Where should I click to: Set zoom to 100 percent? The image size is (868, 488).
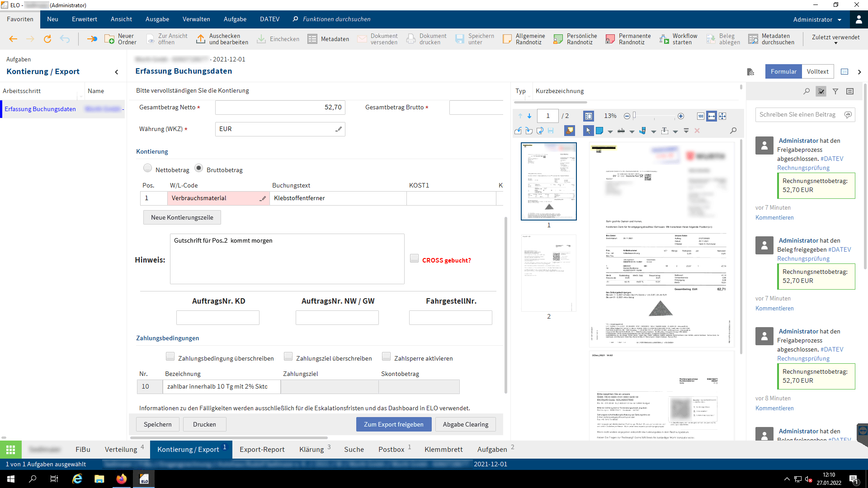(x=701, y=116)
